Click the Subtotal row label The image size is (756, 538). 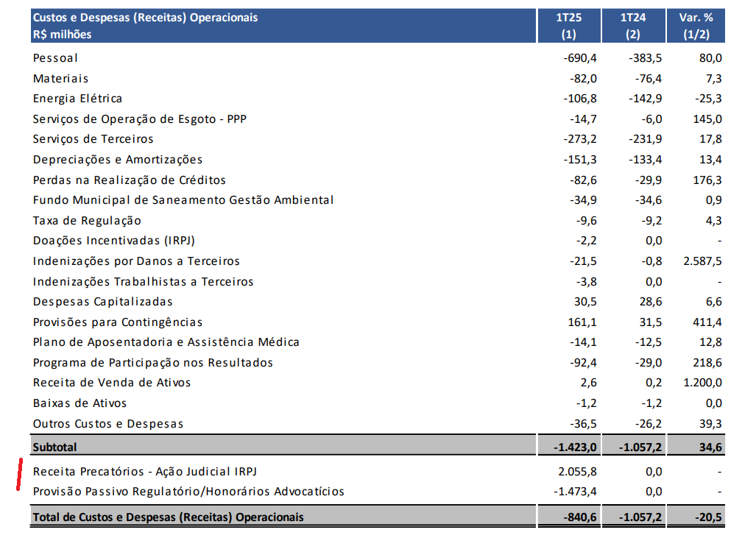click(54, 447)
